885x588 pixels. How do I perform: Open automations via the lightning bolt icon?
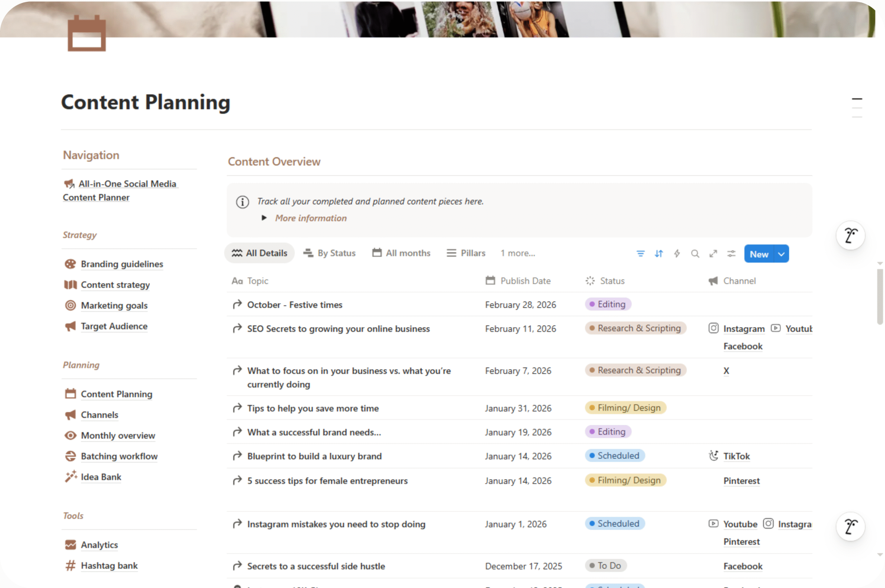coord(677,254)
